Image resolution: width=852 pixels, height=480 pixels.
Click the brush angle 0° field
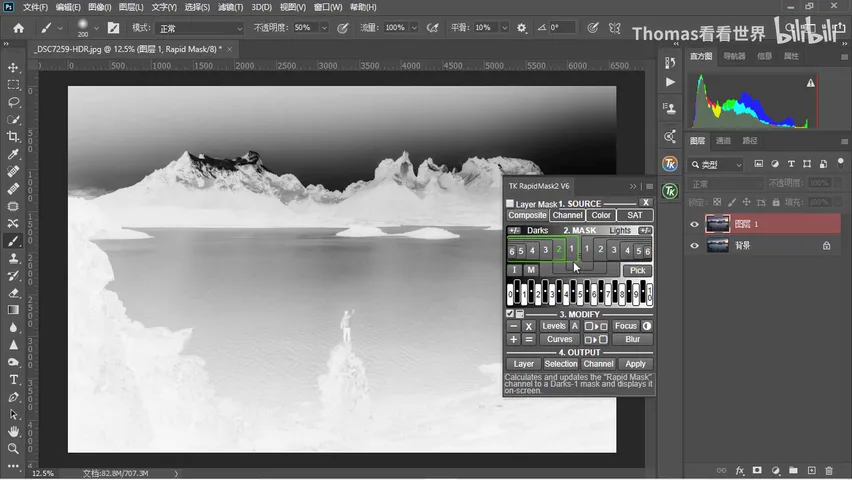[x=561, y=27]
